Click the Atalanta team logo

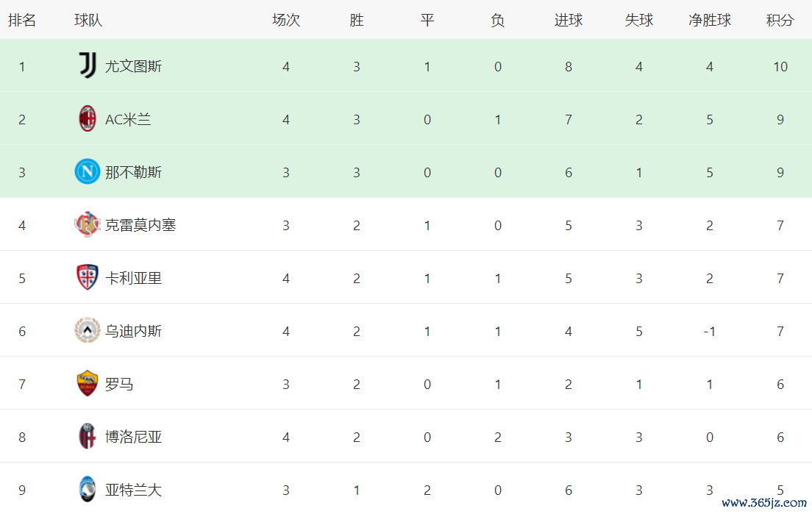point(88,490)
